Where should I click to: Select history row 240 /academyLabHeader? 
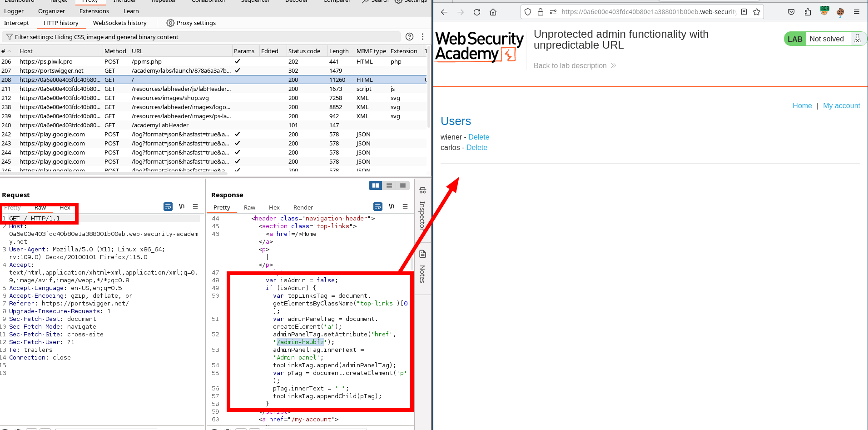click(x=213, y=125)
